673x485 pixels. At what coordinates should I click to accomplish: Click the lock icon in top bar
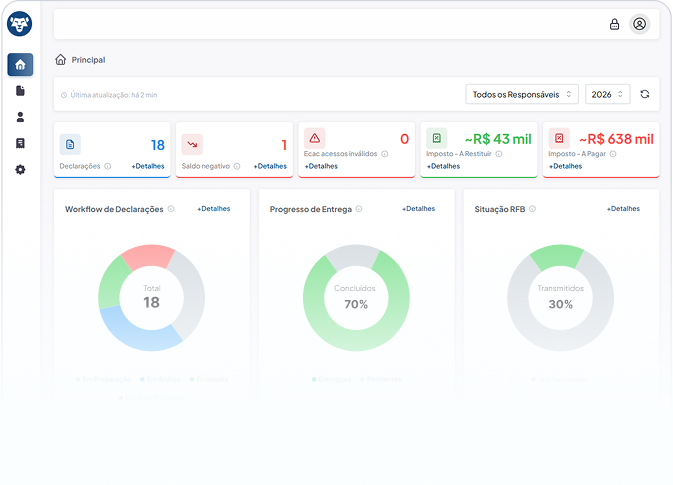(x=614, y=24)
